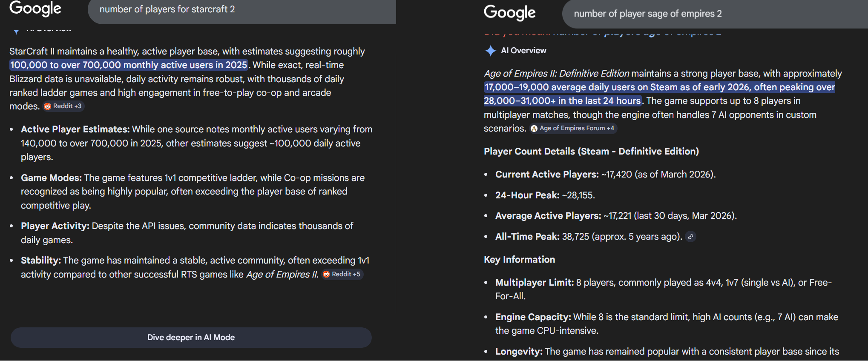Click the Game Modes bullet label
The height and width of the screenshot is (361, 868).
point(51,178)
